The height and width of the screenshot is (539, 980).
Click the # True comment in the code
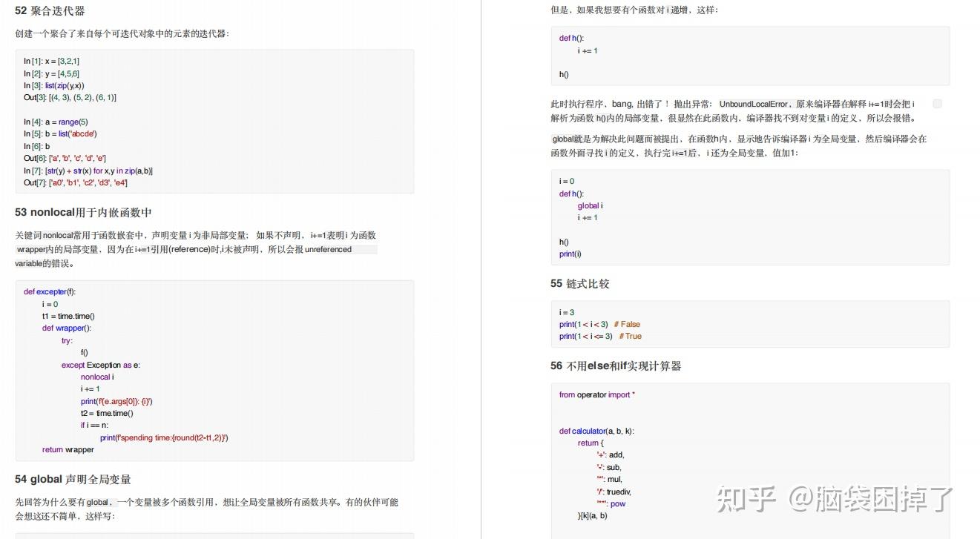[x=630, y=336]
